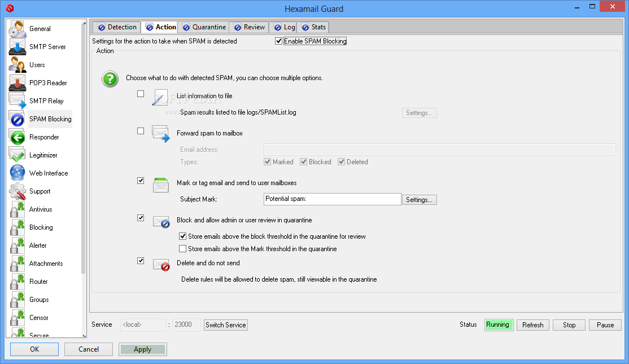Screen dimensions: 629x364
Task: Open the Antivirus module icon
Action: pos(18,209)
